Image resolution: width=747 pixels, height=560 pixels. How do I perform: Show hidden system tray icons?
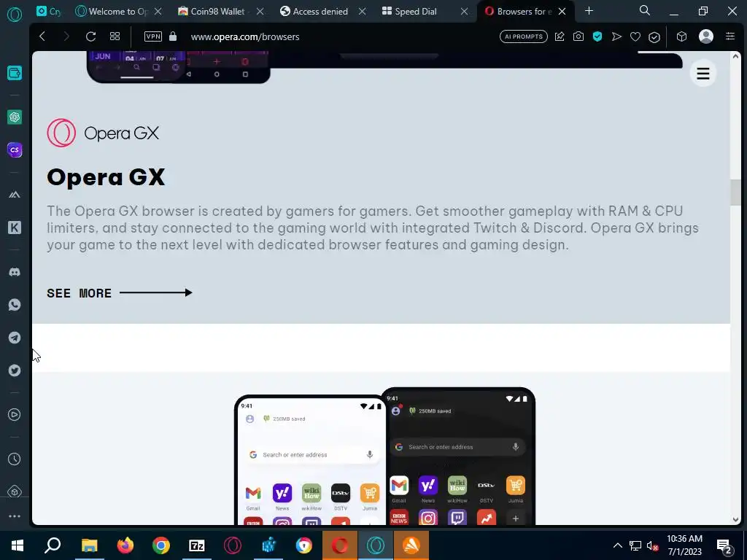pyautogui.click(x=617, y=545)
